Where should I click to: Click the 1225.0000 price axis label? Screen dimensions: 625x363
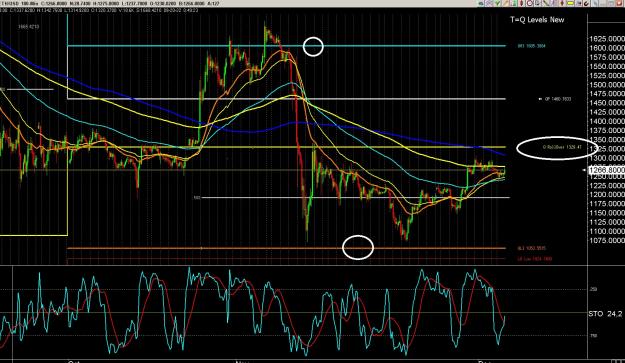coord(606,186)
